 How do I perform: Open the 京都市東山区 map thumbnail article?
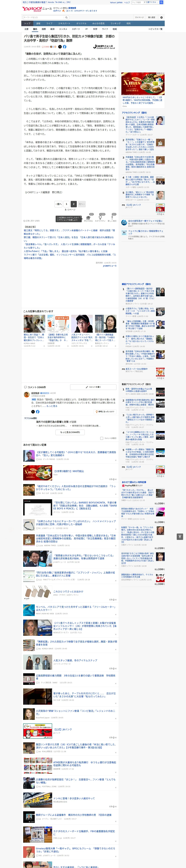[58, 324]
